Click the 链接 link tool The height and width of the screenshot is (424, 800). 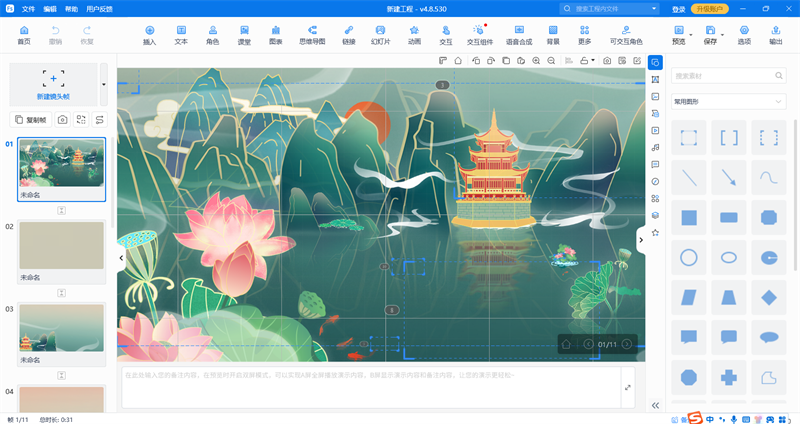[x=349, y=35]
